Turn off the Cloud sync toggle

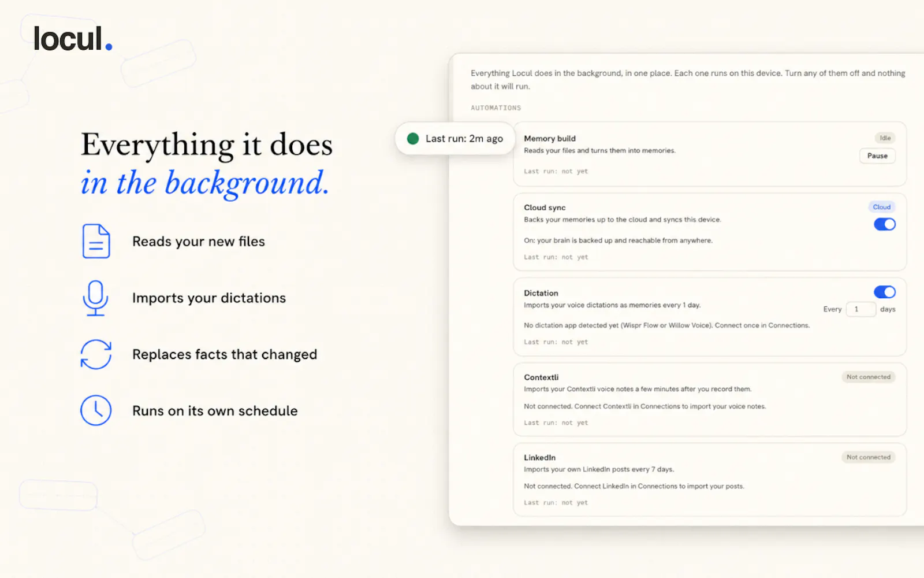(x=885, y=224)
